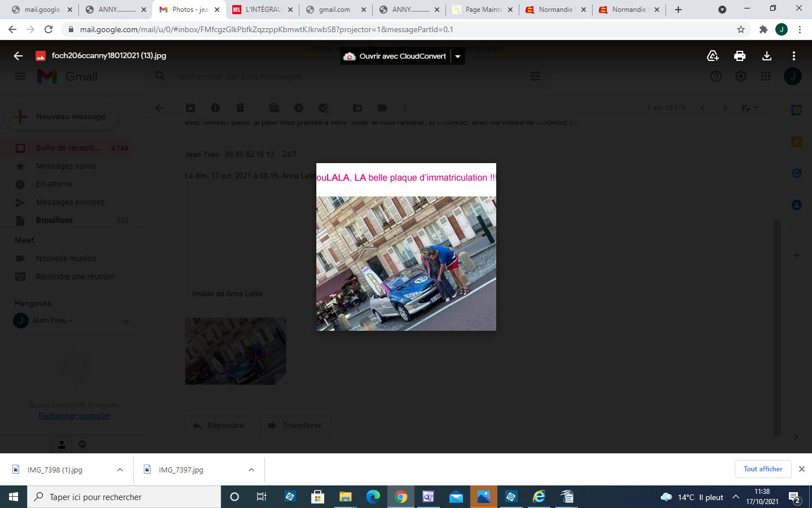This screenshot has width=812, height=508.
Task: Download the previewed image
Action: click(x=767, y=56)
